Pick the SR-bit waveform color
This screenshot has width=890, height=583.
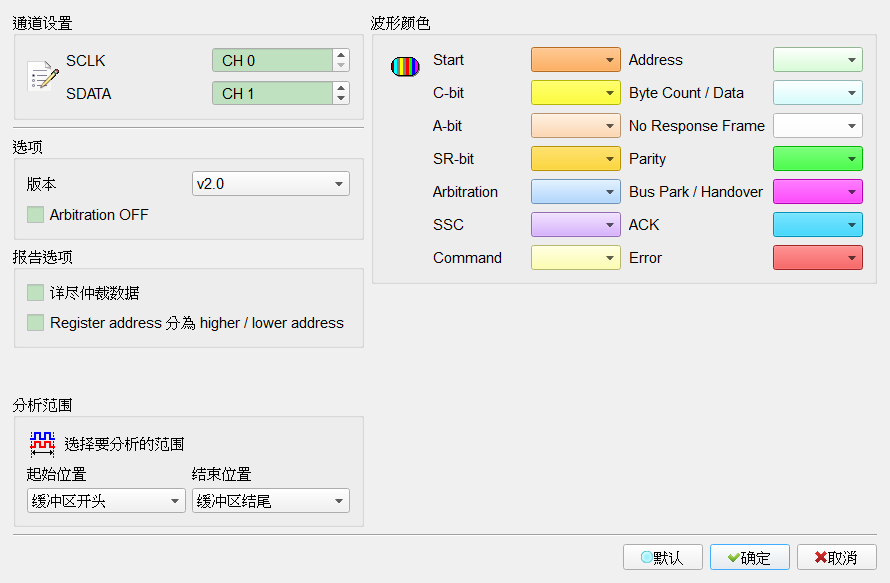click(576, 158)
